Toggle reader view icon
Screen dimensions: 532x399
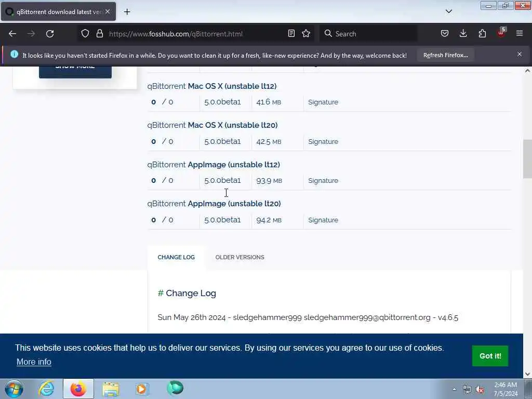click(x=291, y=33)
